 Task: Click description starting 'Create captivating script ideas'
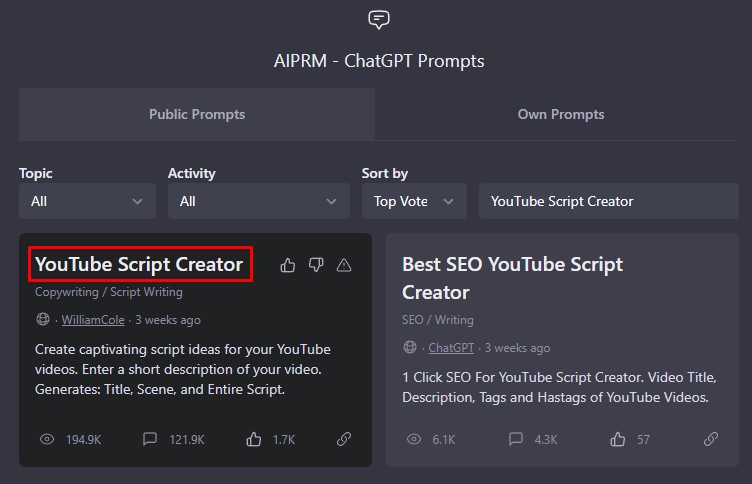[183, 369]
